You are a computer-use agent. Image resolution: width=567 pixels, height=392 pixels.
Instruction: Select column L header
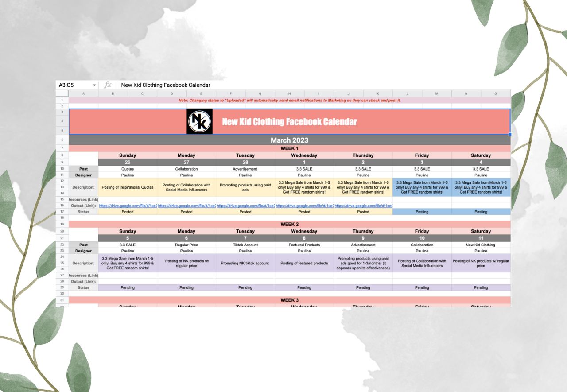pyautogui.click(x=407, y=93)
